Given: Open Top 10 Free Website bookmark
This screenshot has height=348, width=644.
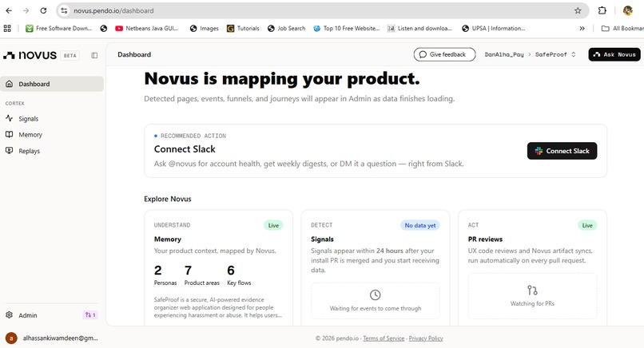Looking at the screenshot, I should (346, 28).
